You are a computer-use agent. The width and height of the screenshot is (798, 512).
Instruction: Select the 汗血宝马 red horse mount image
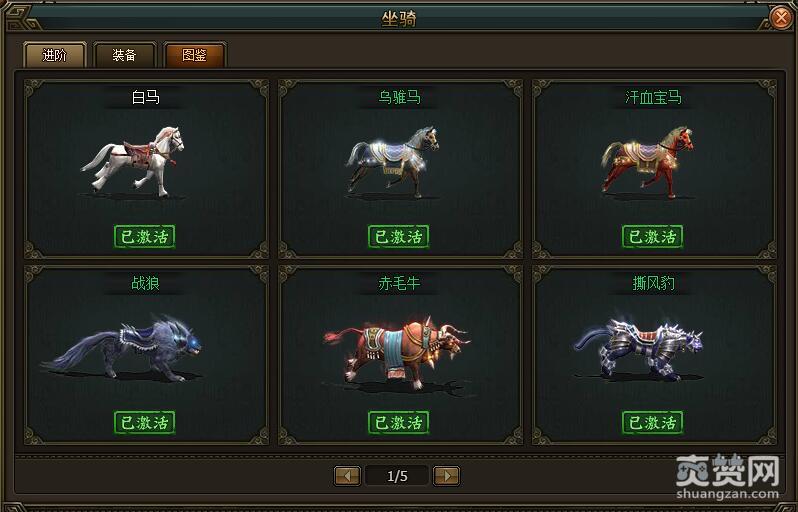(x=647, y=162)
